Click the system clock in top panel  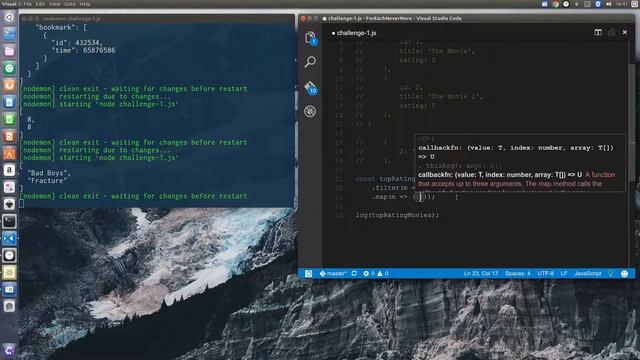[621, 4]
